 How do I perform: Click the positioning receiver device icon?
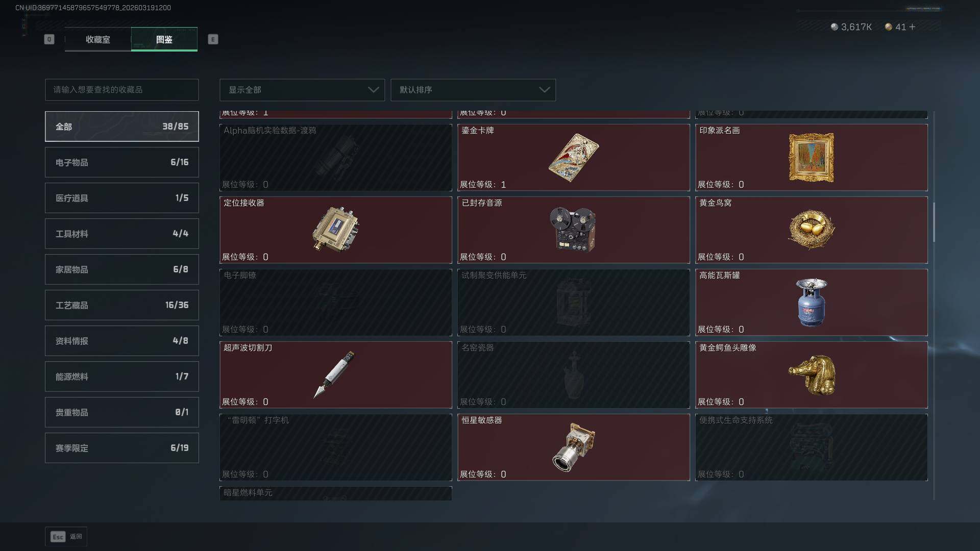point(335,230)
